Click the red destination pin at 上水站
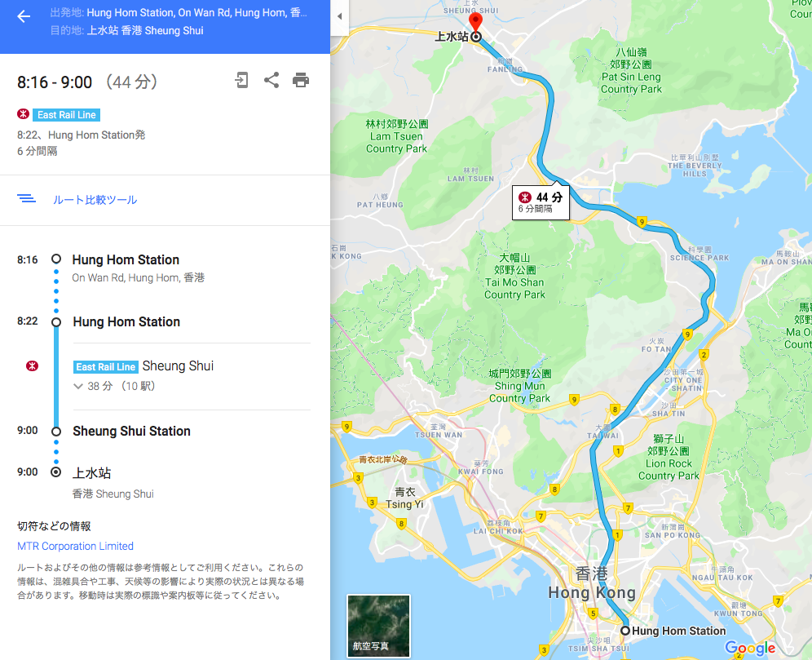Viewport: 812px width, 660px height. pos(475,22)
